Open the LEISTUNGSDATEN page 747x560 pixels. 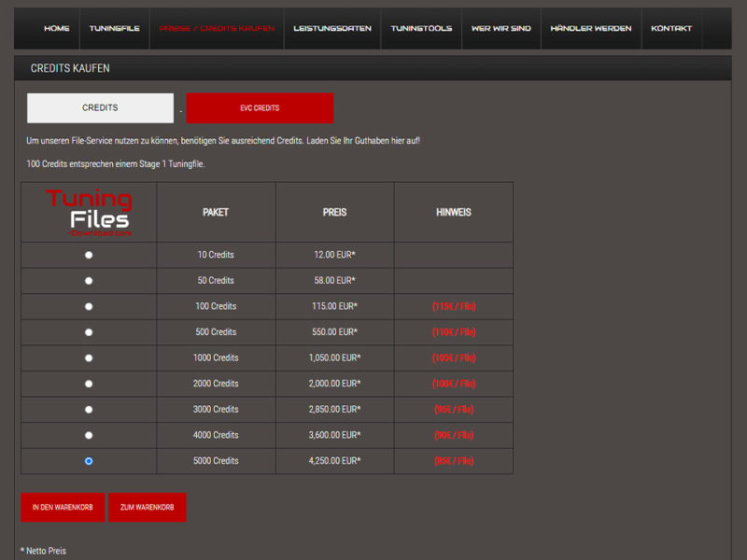click(x=332, y=28)
